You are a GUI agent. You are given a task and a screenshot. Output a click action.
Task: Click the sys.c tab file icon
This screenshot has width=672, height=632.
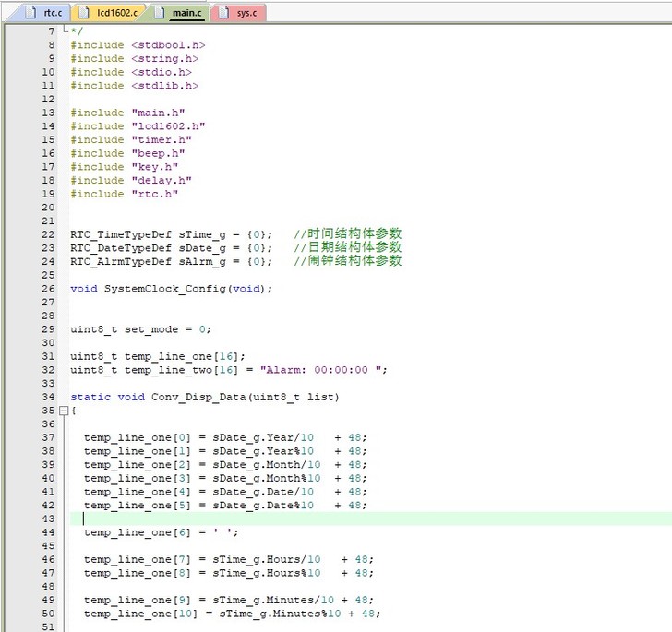[223, 13]
